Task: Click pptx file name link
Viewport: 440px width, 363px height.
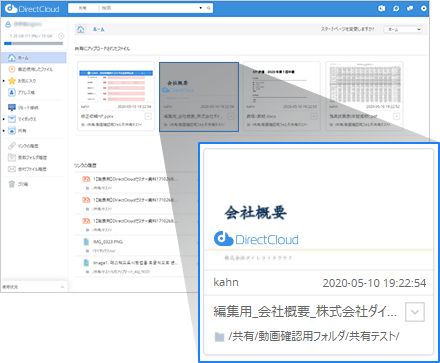Action: tap(97, 116)
